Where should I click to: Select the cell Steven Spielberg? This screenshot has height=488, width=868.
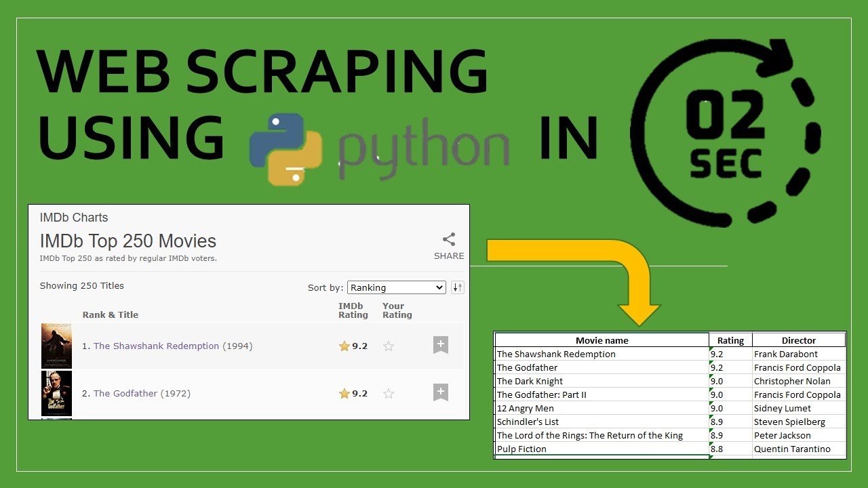click(x=799, y=422)
